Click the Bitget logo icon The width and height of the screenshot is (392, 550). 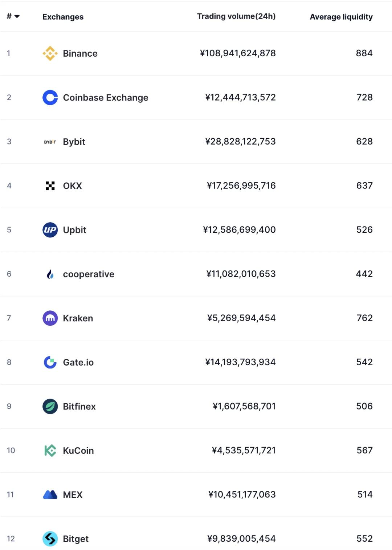[x=50, y=539]
